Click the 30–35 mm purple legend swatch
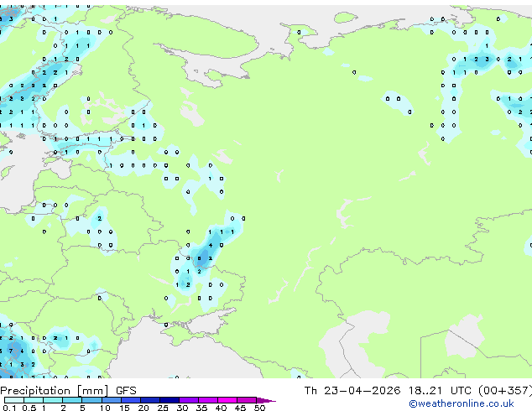This screenshot has height=411, width=532. click(189, 400)
